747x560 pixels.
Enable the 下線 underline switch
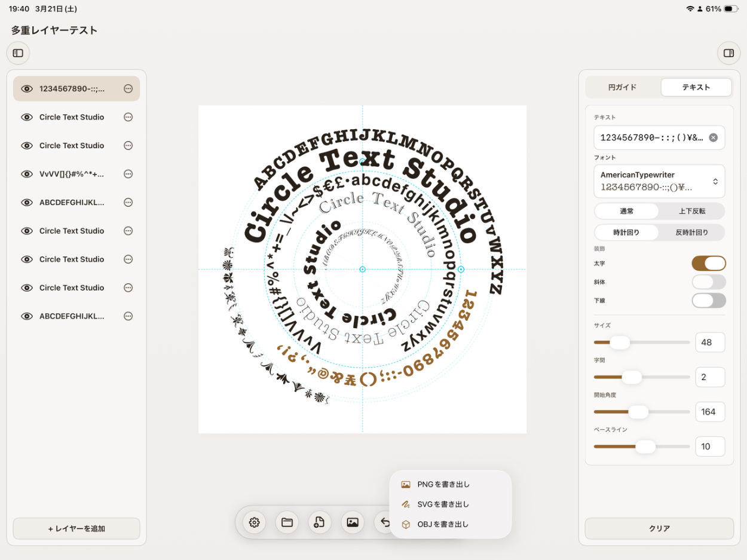click(x=709, y=301)
